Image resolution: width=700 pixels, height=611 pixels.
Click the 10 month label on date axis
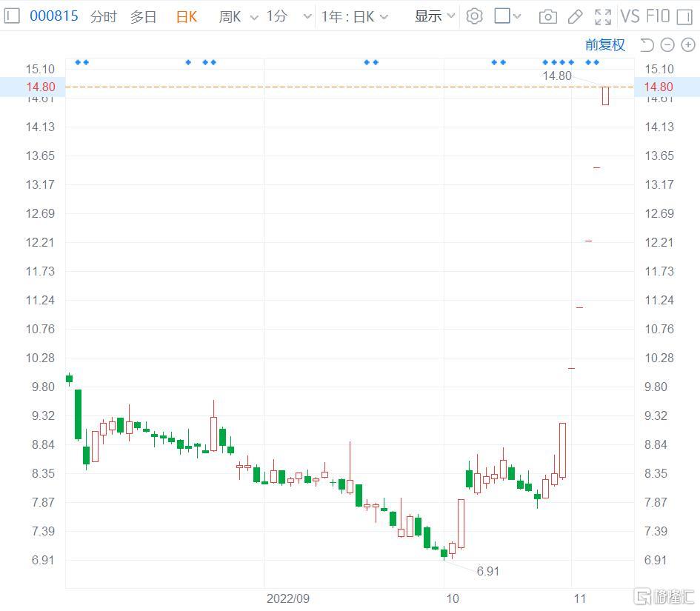[453, 598]
